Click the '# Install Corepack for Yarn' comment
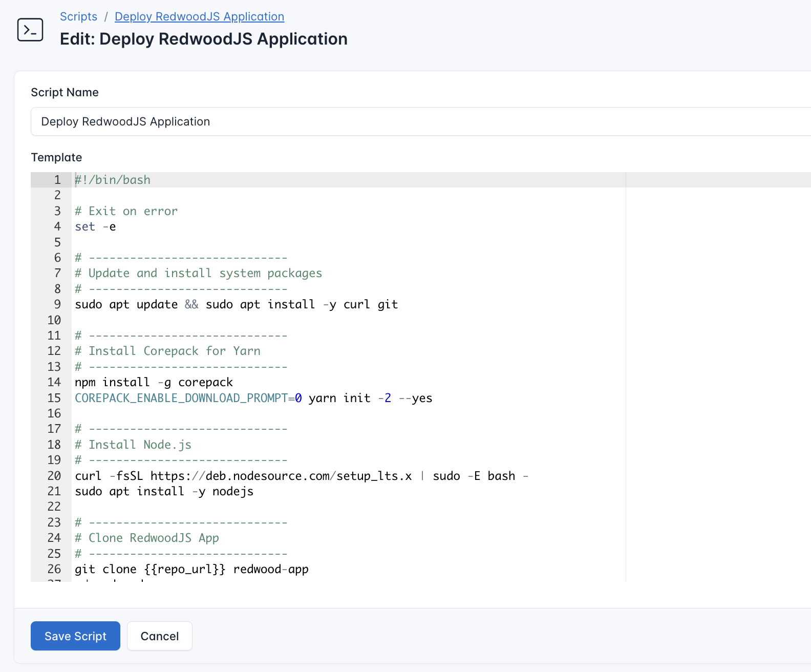 coord(167,351)
